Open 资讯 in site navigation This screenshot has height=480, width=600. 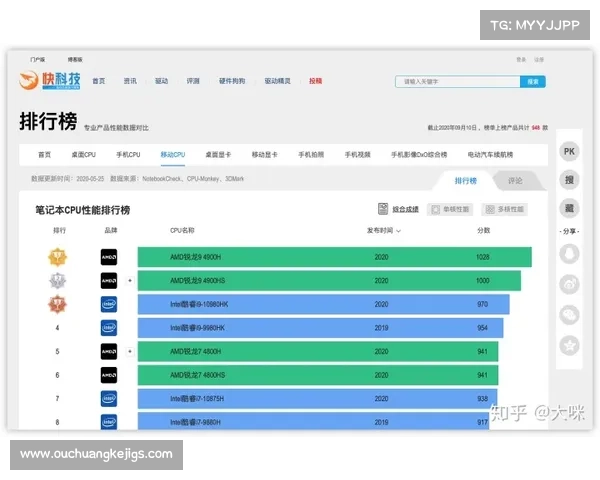[x=130, y=81]
